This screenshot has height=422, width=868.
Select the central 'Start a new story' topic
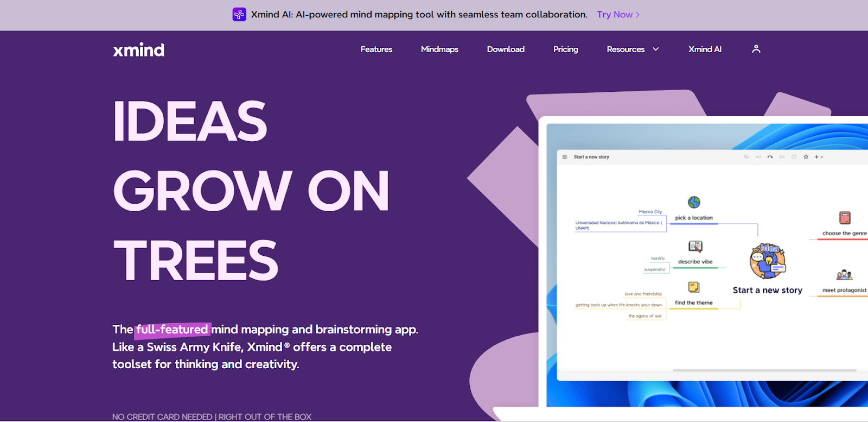point(768,291)
